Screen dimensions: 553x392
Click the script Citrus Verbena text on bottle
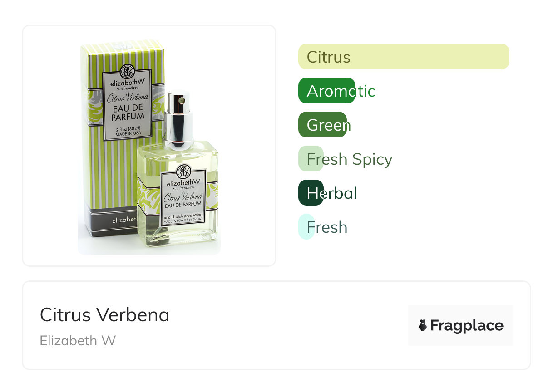coord(183,197)
